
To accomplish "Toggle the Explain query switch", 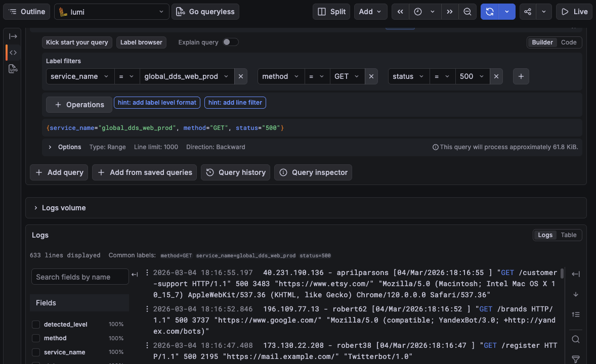I will tap(230, 42).
